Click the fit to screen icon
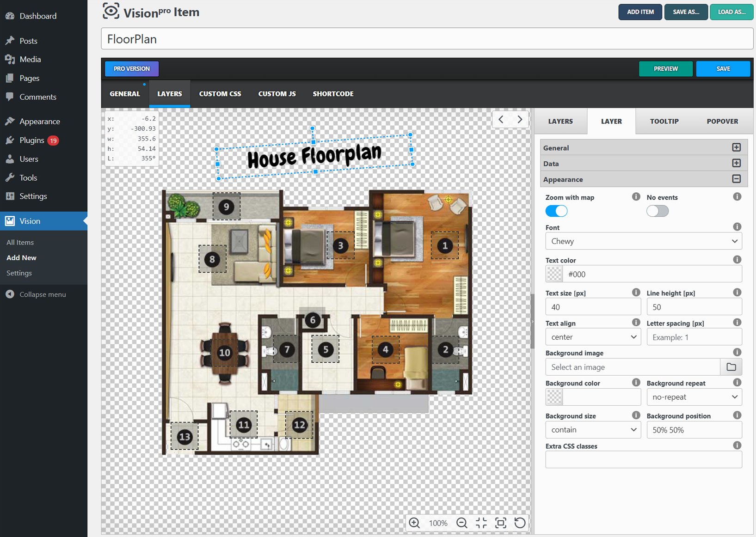Image resolution: width=756 pixels, height=537 pixels. (501, 523)
